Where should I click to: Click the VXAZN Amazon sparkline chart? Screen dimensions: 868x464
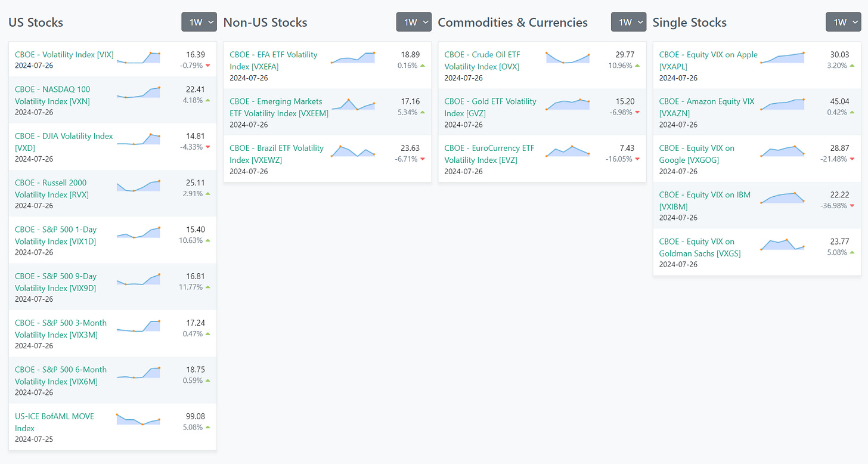point(782,104)
